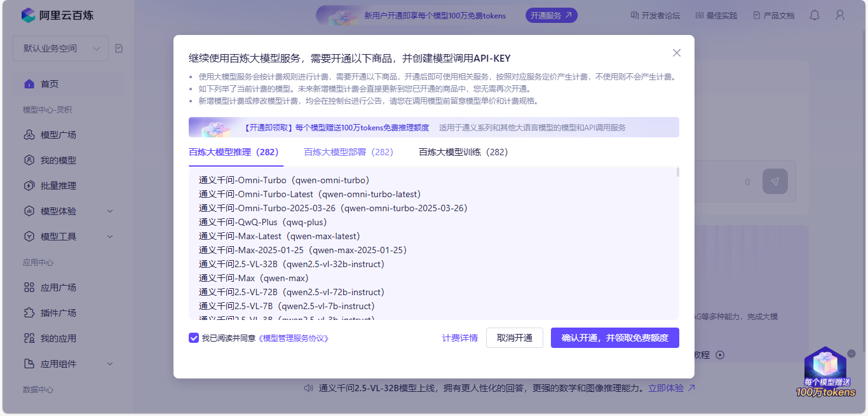The width and height of the screenshot is (868, 416).
Task: Click the user profile icon top right
Action: 839,15
